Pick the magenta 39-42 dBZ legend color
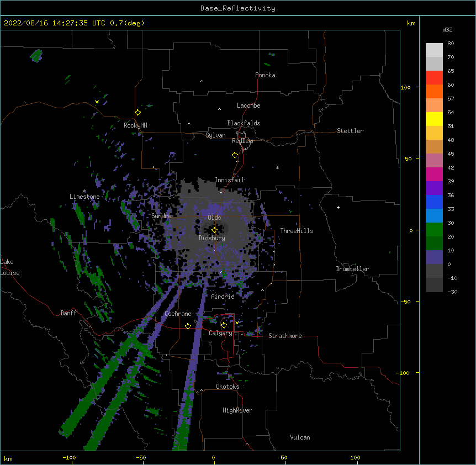 pos(434,174)
